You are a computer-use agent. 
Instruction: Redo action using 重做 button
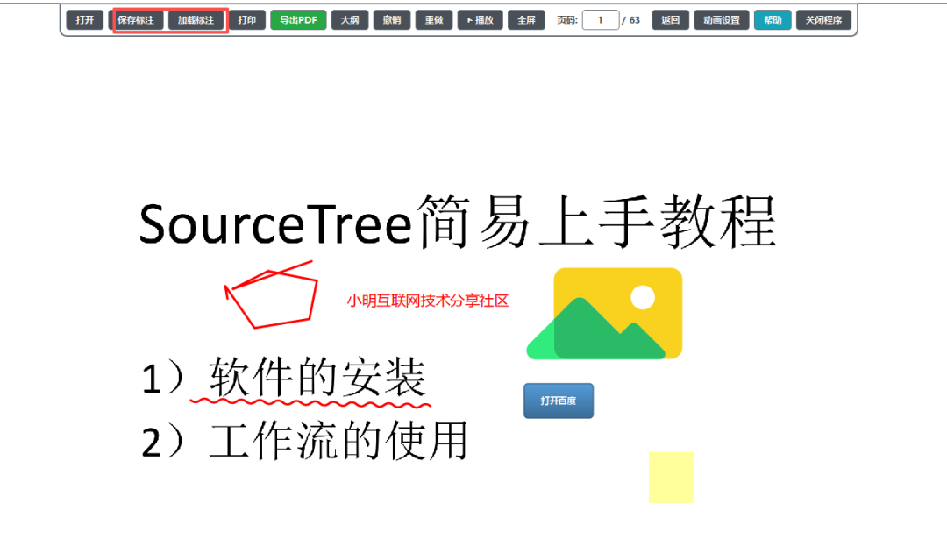coord(434,20)
